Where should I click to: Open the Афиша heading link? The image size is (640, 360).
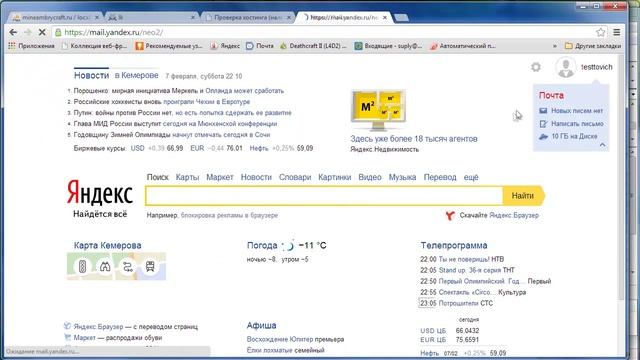click(x=261, y=325)
